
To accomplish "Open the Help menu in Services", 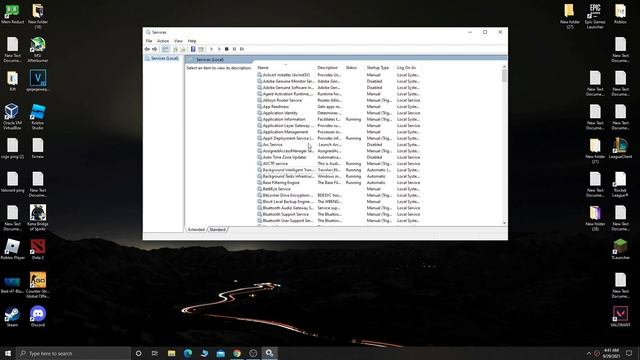I will [x=192, y=41].
